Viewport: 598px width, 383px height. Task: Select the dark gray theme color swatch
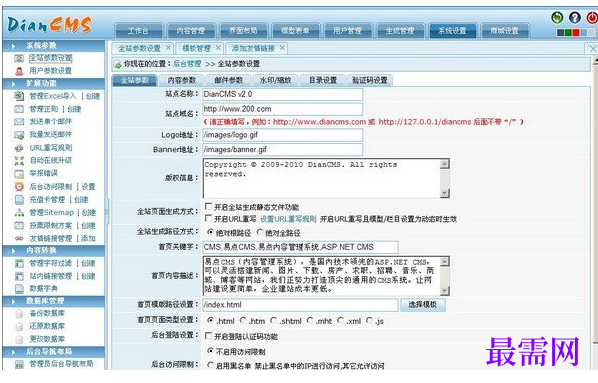(561, 33)
